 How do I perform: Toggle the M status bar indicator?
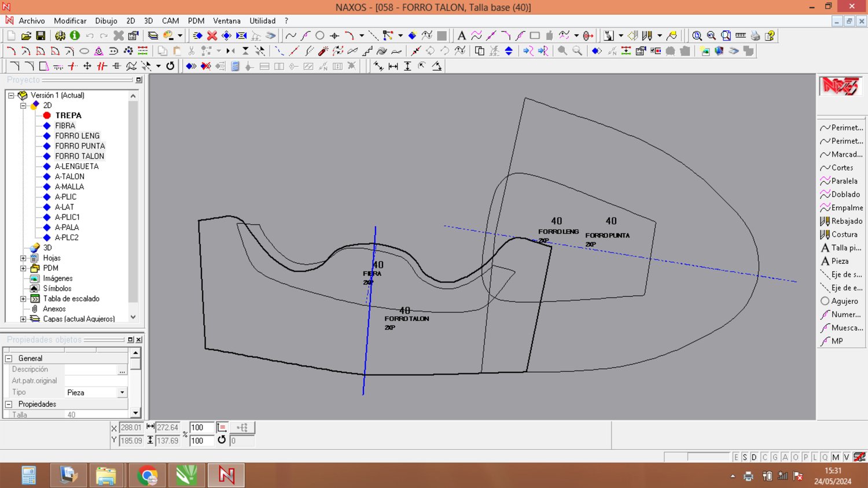836,457
